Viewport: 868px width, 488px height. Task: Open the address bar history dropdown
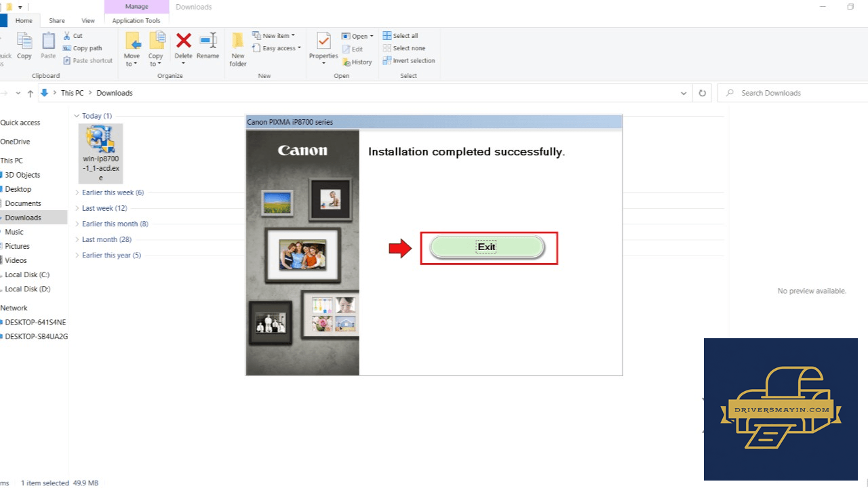tap(684, 93)
